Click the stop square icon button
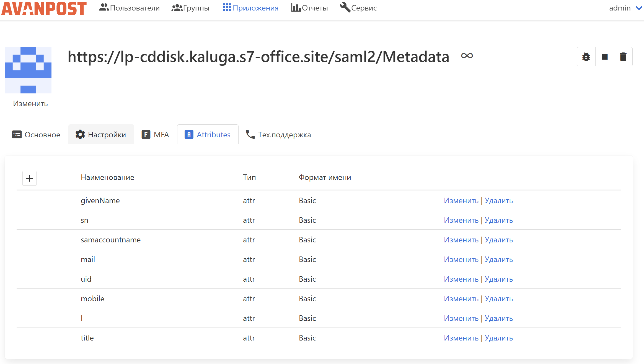 605,57
